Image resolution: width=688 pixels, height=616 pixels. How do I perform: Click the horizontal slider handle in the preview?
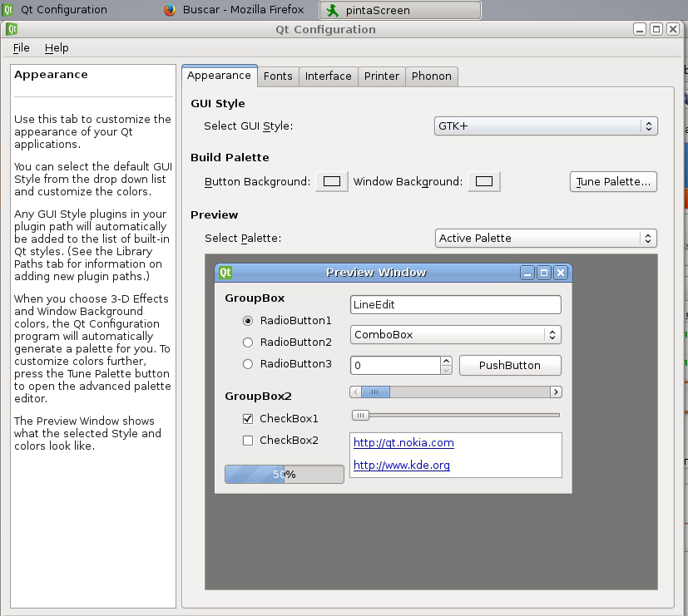click(360, 415)
